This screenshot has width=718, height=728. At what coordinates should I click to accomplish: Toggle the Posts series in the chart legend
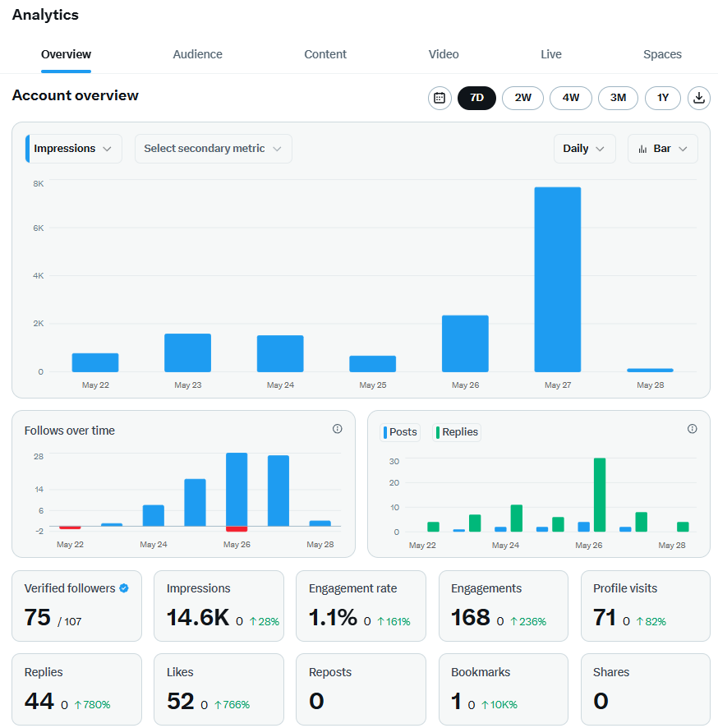pos(400,432)
